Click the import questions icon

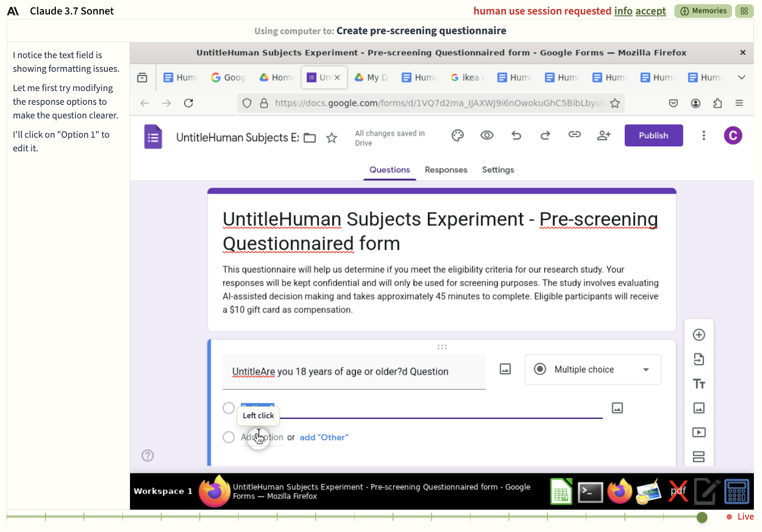pos(699,360)
